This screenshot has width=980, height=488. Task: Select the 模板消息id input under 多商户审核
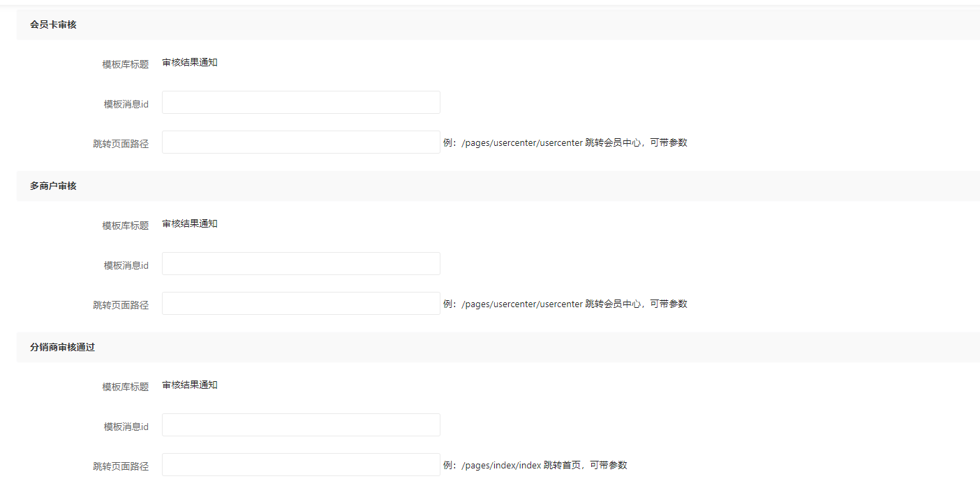301,264
